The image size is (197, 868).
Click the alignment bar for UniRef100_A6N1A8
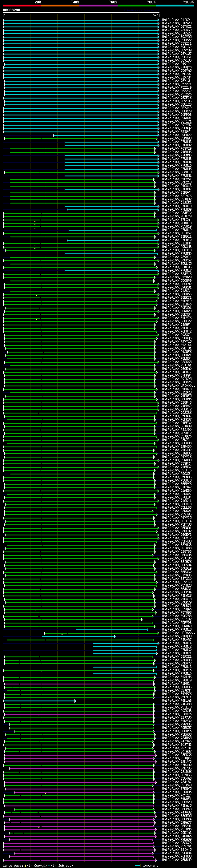tap(40, 701)
